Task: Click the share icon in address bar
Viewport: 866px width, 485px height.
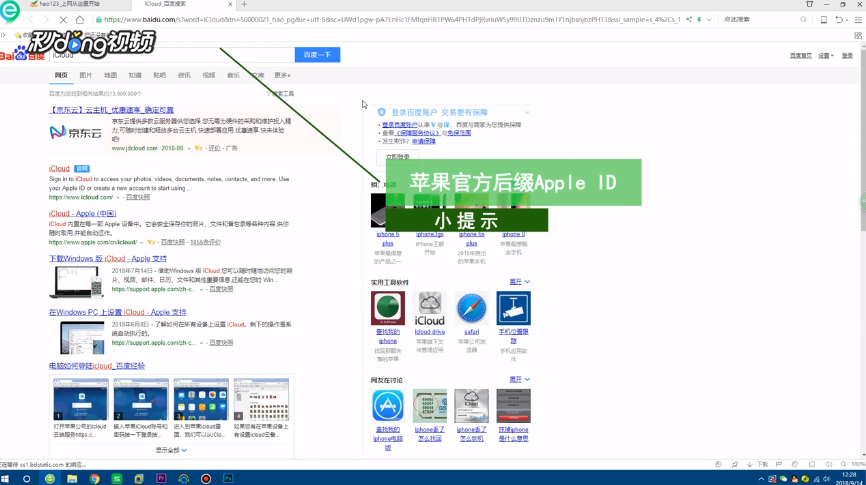Action: click(x=689, y=19)
